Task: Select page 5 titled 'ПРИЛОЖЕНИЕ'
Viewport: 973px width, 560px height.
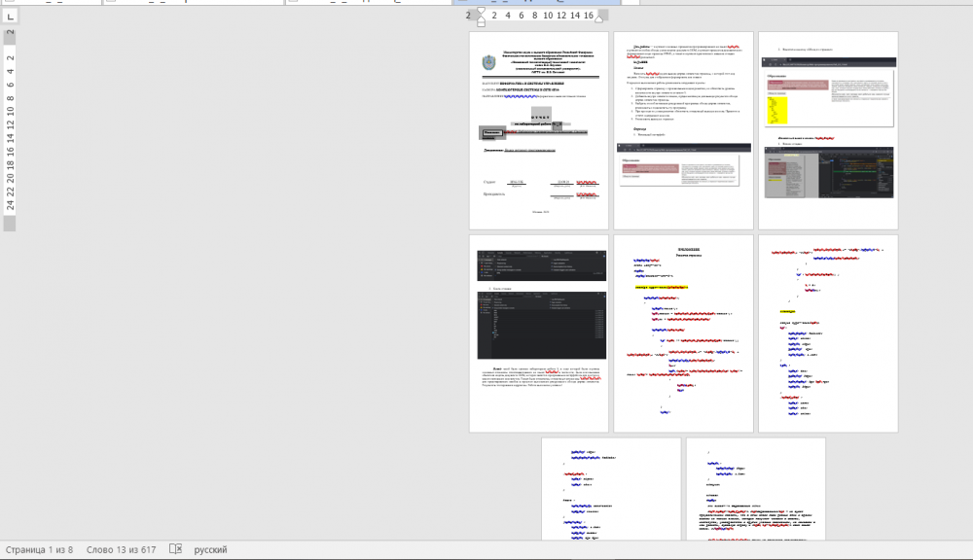Action: click(x=683, y=333)
